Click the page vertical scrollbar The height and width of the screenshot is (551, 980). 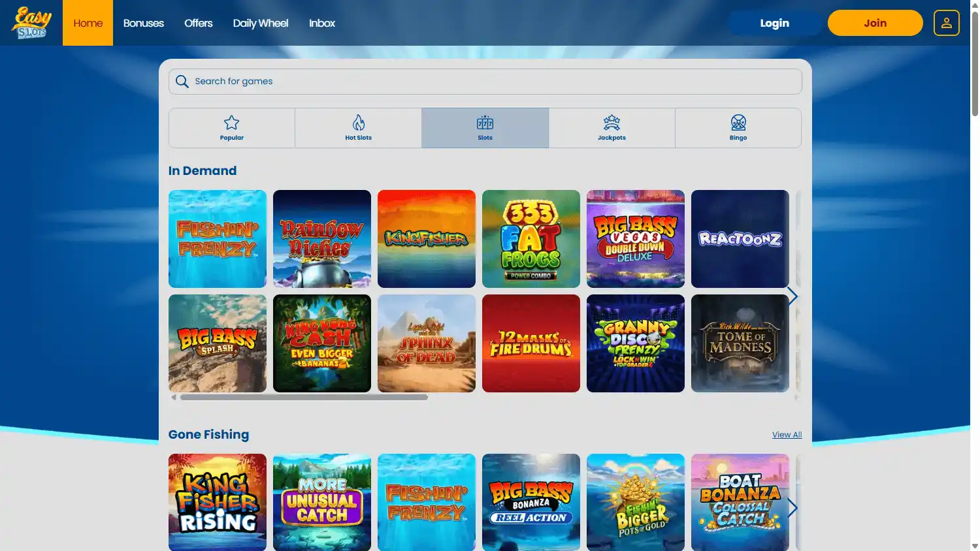coord(975,65)
